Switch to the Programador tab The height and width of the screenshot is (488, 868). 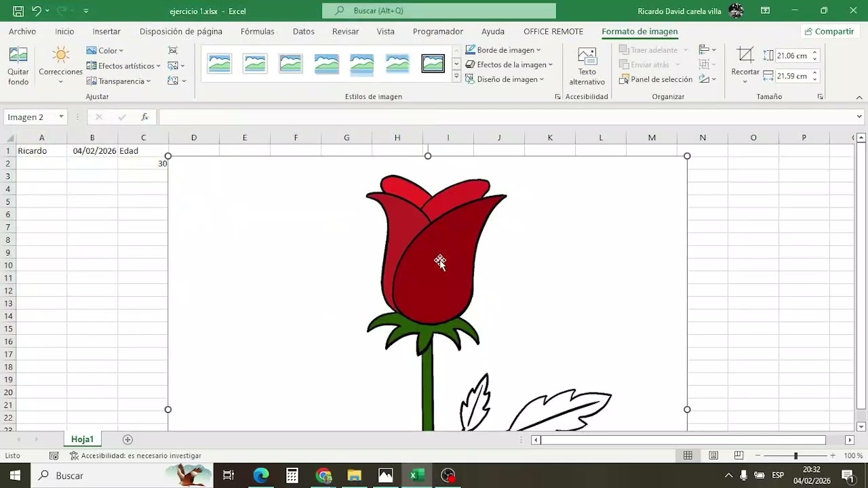(438, 32)
